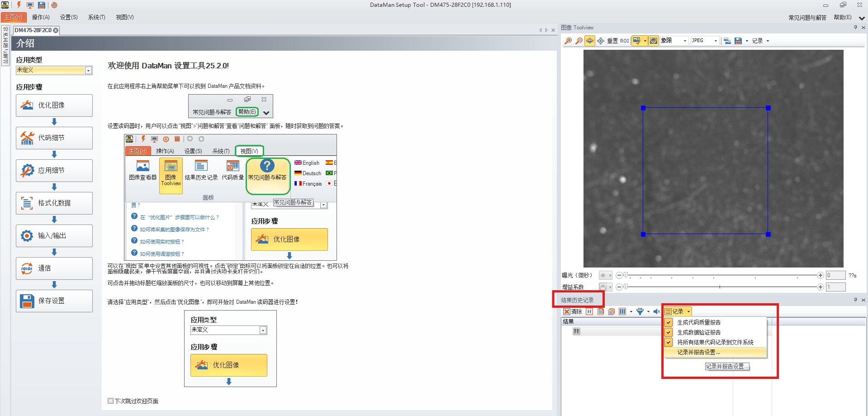Image resolution: width=868 pixels, height=416 pixels.
Task: Expand the filter dropdown arrow in results toolbar
Action: (648, 311)
